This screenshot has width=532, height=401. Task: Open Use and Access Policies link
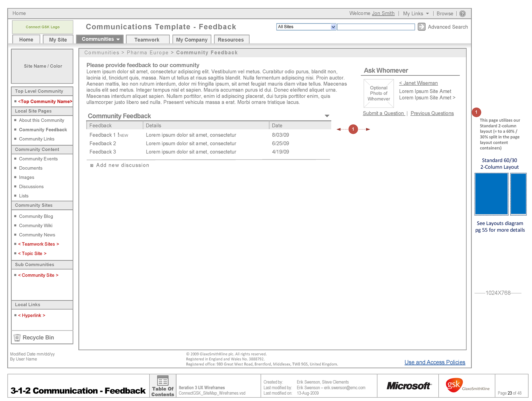tap(434, 362)
